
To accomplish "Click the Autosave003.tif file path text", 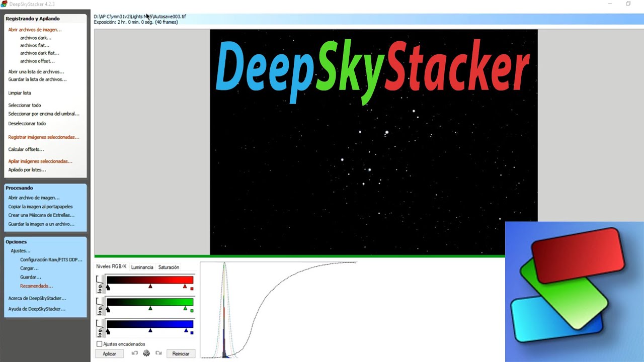I will (140, 16).
